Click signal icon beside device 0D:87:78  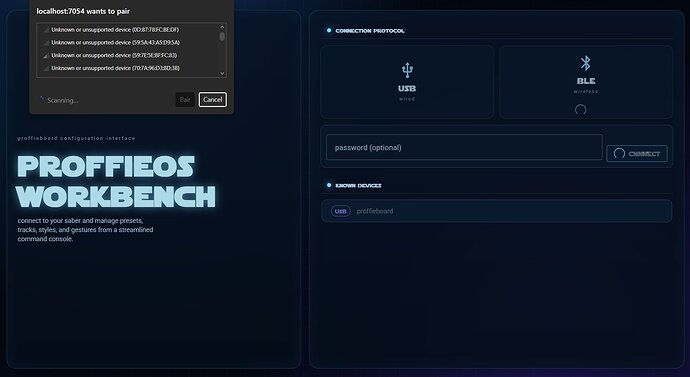tap(46, 30)
